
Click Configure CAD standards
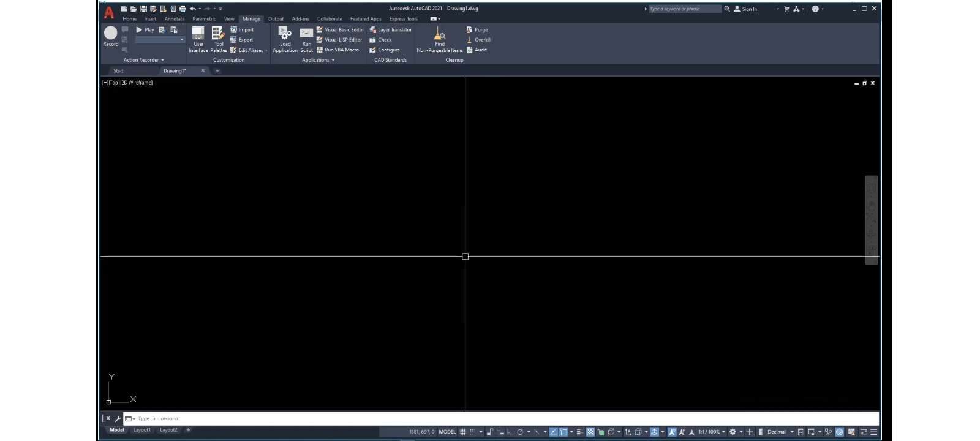[x=385, y=50]
